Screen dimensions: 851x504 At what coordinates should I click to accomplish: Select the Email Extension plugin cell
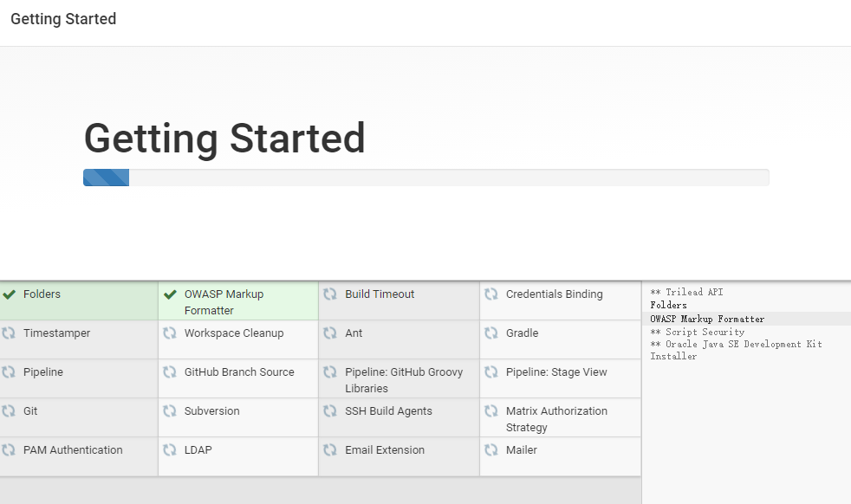click(x=399, y=456)
